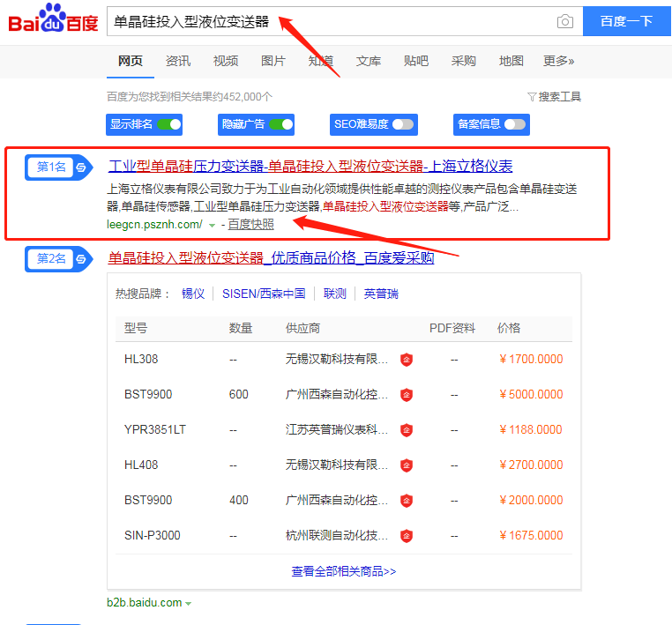The width and height of the screenshot is (672, 625).
Task: Click price ¥5000.0000
Action: pyautogui.click(x=531, y=394)
